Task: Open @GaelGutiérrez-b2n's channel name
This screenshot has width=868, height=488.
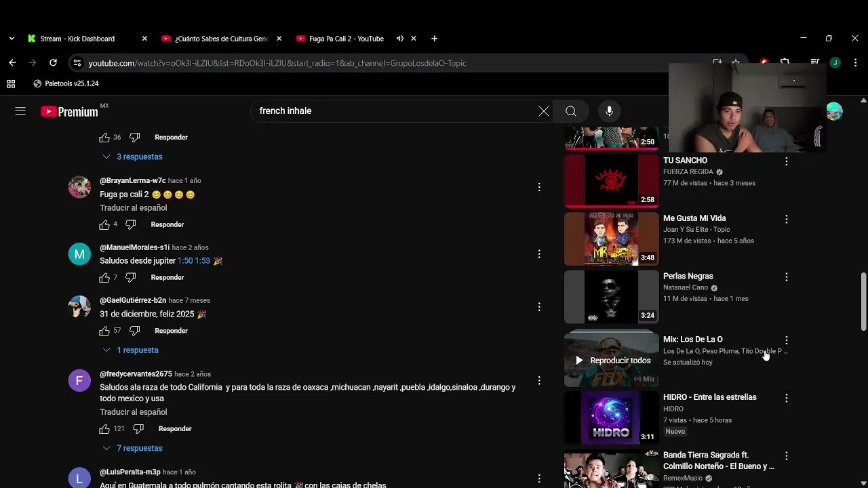Action: [133, 300]
